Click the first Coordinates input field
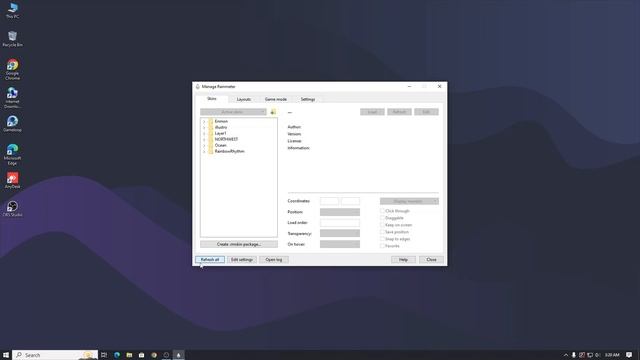 point(329,201)
